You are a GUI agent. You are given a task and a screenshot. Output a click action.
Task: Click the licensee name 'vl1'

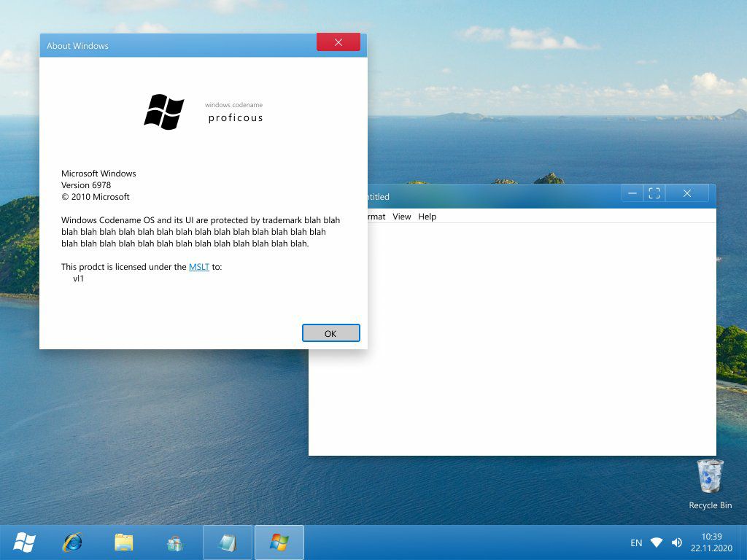[x=78, y=279]
